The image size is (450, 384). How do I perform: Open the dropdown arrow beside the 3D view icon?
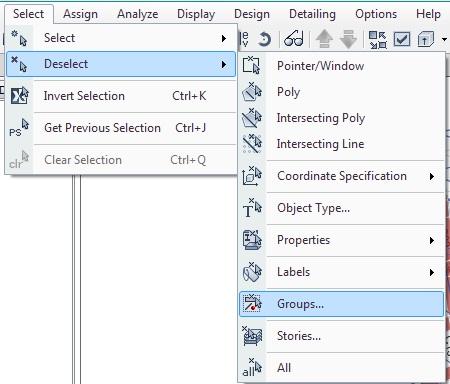tap(444, 39)
